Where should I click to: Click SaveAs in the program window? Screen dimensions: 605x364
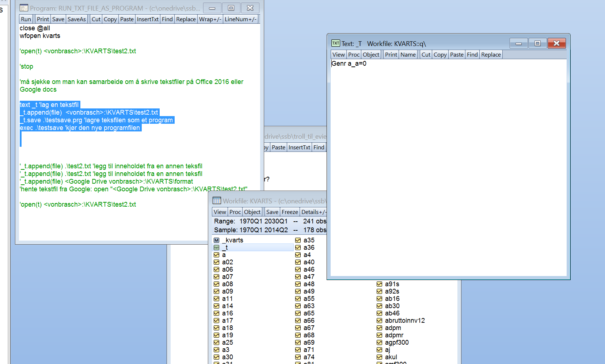[x=77, y=19]
